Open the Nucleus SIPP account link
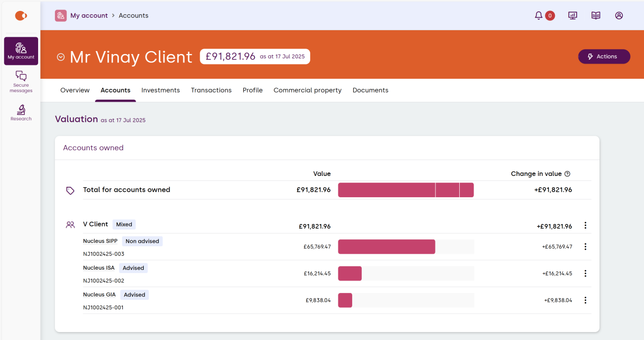Viewport: 644px width, 340px height. 100,241
